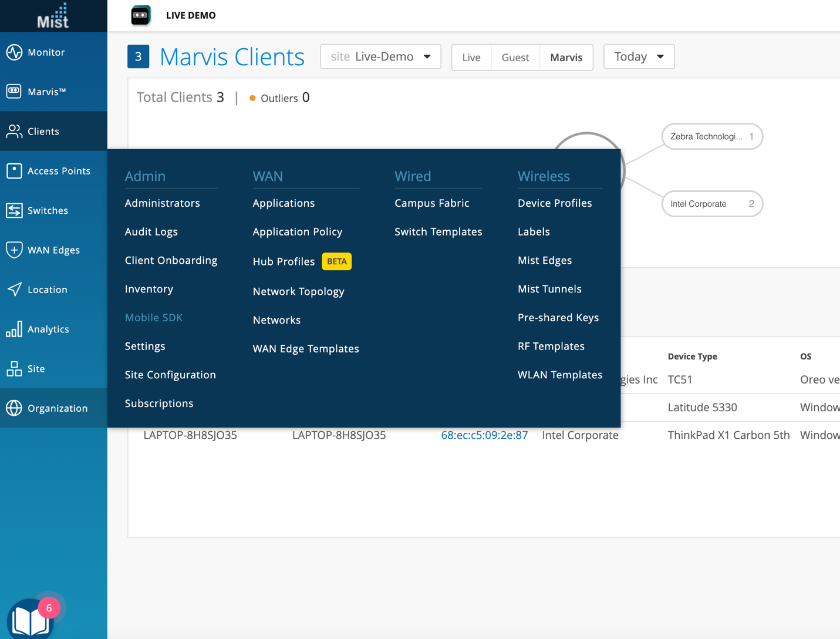Click the Intel Corporate manufacturer bubble

pyautogui.click(x=711, y=204)
